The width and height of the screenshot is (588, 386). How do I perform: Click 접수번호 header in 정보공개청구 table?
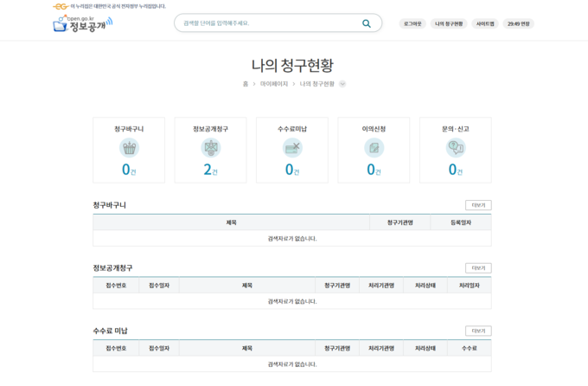pos(116,286)
